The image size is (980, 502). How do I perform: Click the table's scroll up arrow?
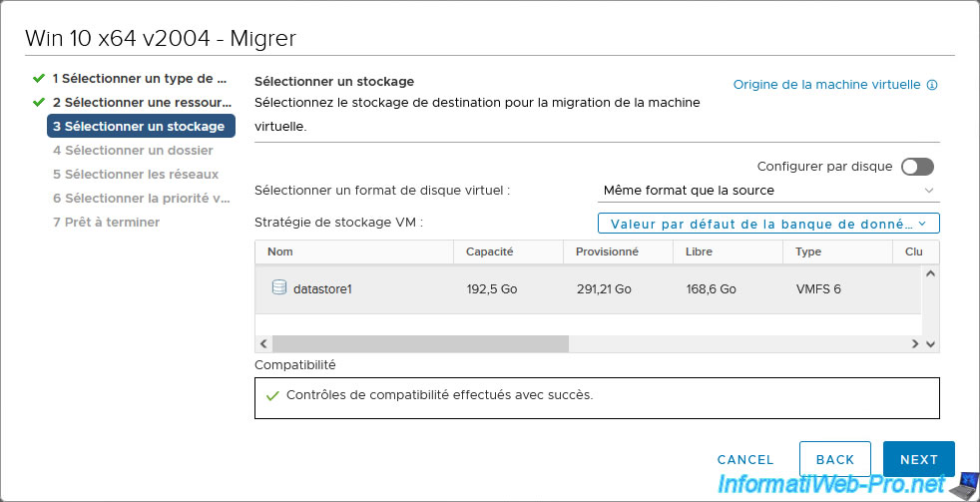(930, 273)
